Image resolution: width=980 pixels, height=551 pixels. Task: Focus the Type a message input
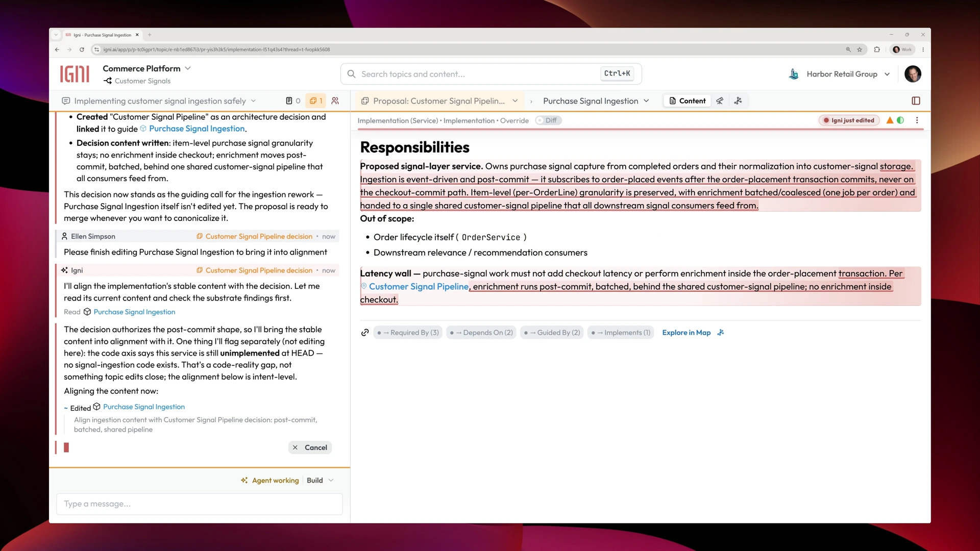pos(199,504)
